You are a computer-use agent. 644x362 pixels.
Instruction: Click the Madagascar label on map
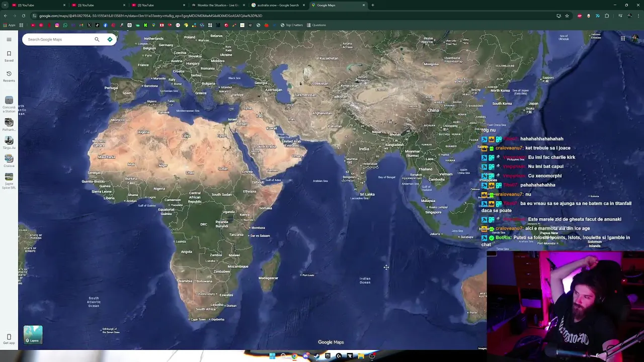tap(268, 278)
